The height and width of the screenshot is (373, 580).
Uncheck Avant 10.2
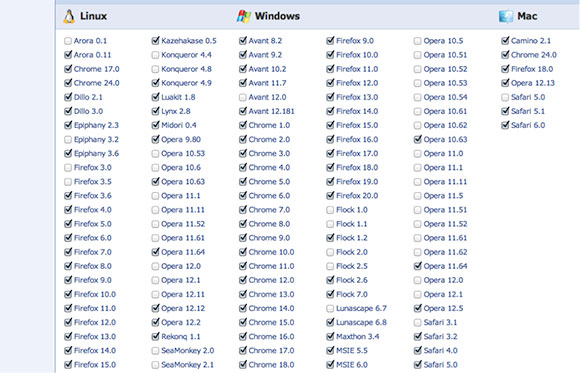click(x=243, y=69)
